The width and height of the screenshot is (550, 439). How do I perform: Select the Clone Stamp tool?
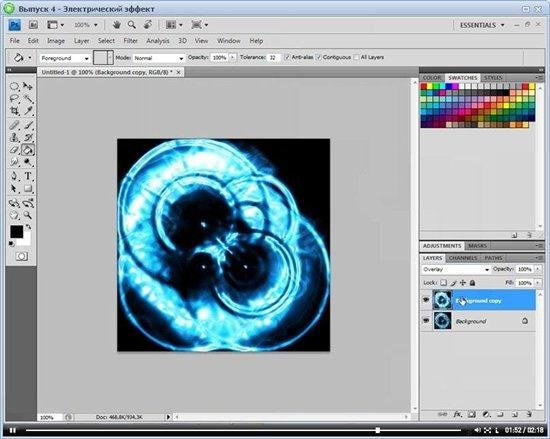coord(14,137)
